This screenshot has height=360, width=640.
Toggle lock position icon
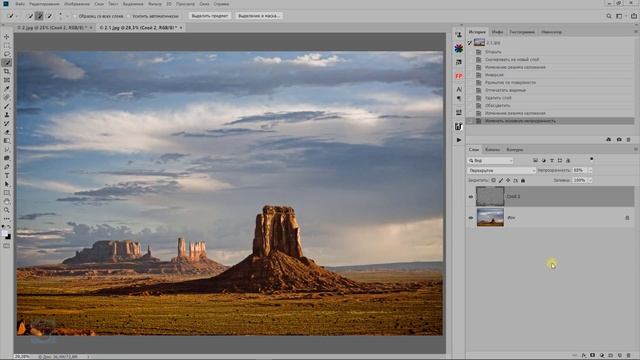click(x=508, y=180)
